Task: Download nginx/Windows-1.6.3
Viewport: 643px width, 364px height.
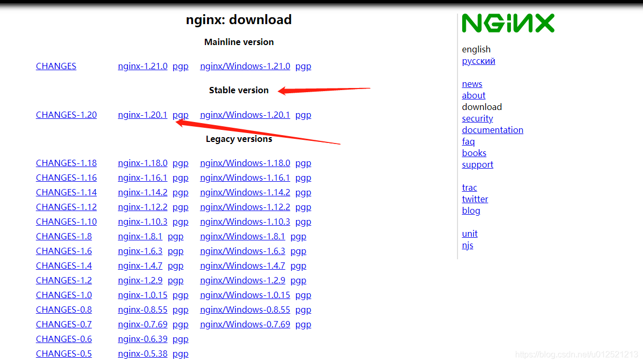Action: coord(243,251)
